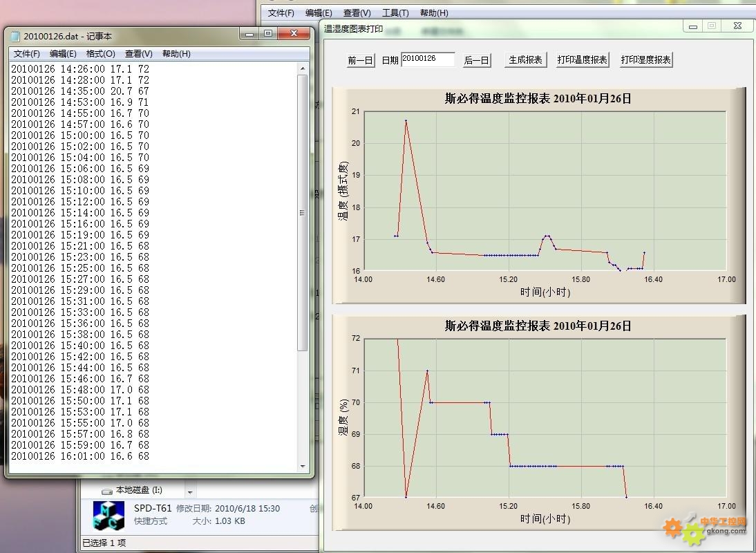This screenshot has width=756, height=553.
Task: Click SPD-T61 file name text
Action: tap(152, 508)
